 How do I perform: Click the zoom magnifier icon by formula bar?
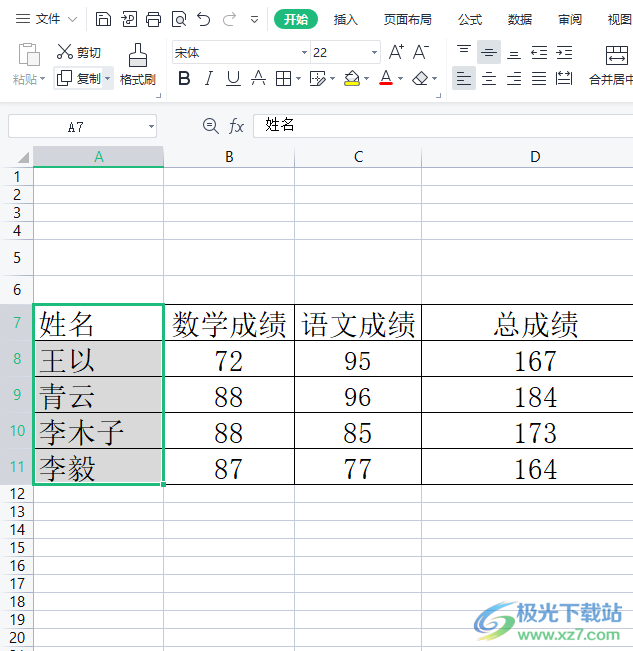210,126
